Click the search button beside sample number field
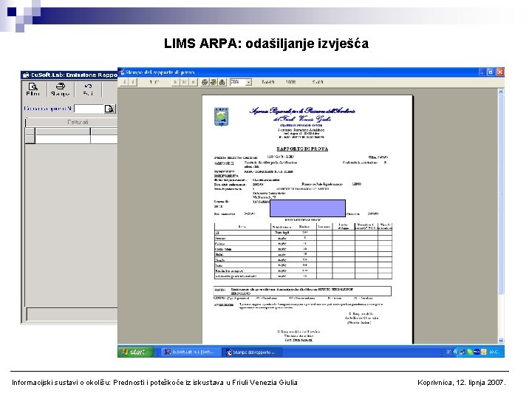This screenshot has width=532, height=399. click(x=109, y=109)
